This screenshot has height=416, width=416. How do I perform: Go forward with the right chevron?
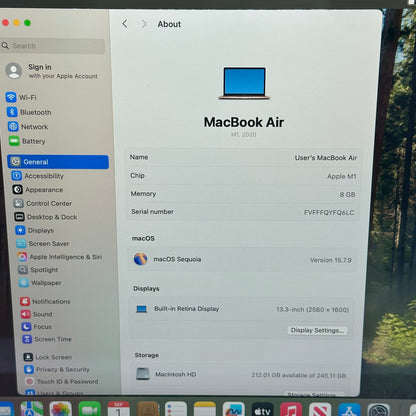click(x=144, y=24)
